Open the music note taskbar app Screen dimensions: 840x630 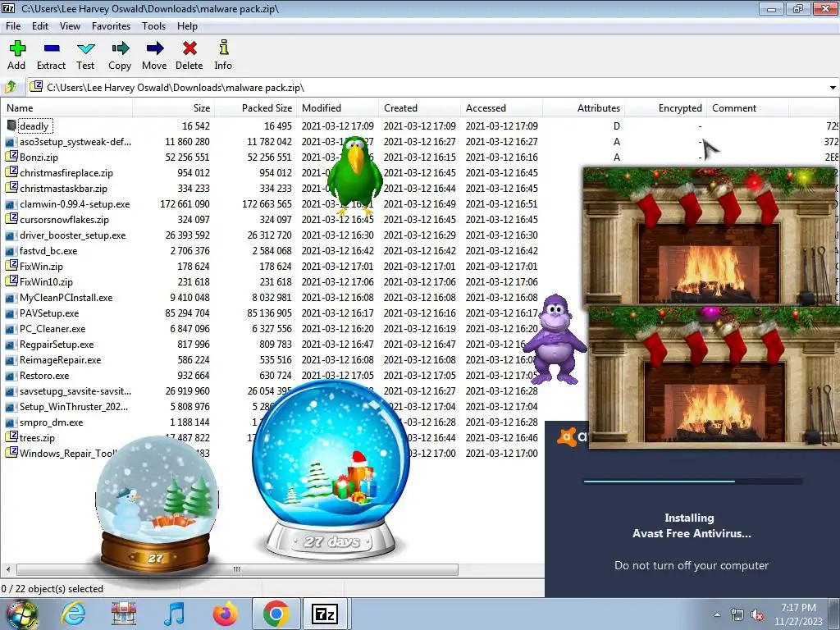[175, 614]
